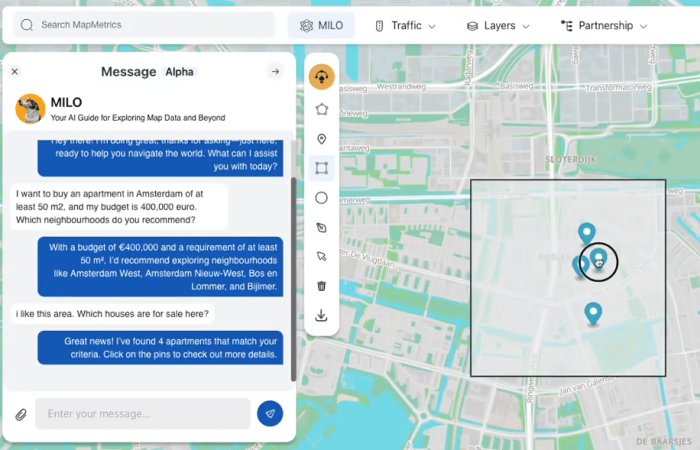The height and width of the screenshot is (450, 700).
Task: Click message 'Which houses are for sale here?'
Action: [112, 314]
